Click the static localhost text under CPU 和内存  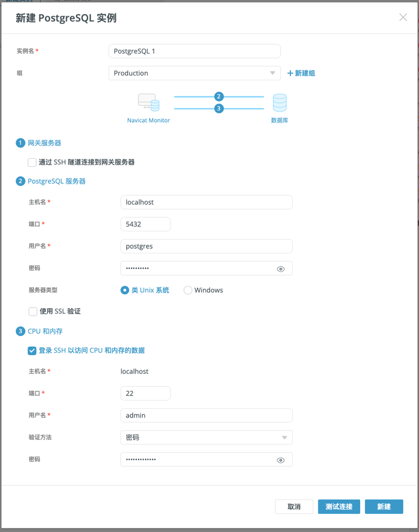point(134,372)
